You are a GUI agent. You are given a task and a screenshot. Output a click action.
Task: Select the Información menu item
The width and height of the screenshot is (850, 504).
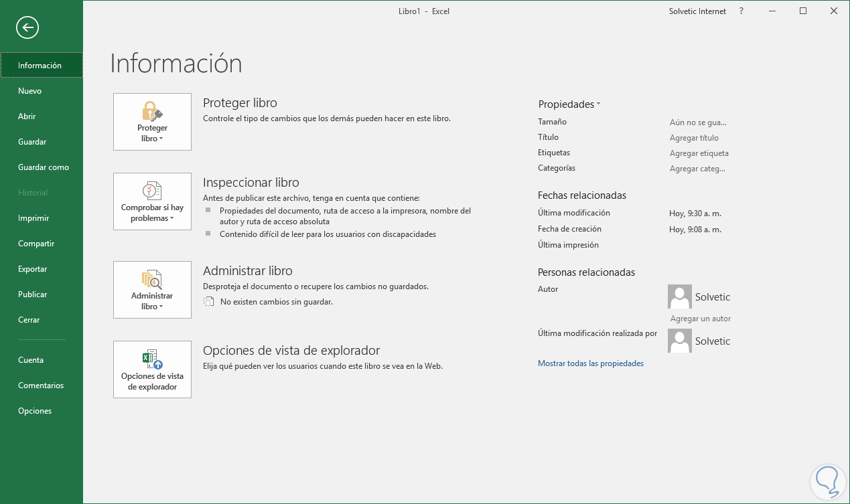(x=42, y=66)
